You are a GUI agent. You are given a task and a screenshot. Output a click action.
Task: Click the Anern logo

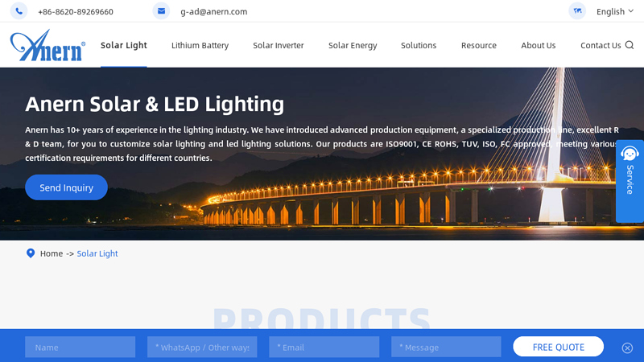click(47, 45)
